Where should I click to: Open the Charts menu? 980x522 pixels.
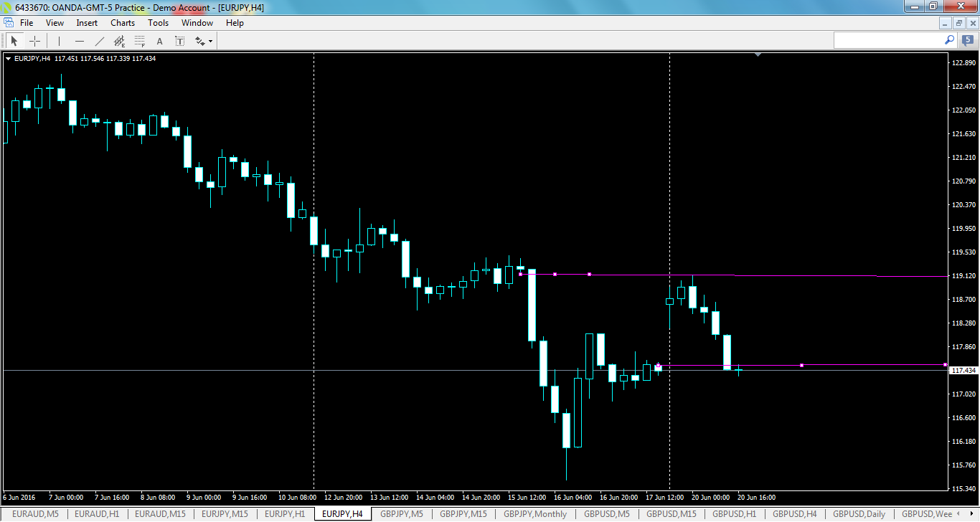[x=122, y=22]
